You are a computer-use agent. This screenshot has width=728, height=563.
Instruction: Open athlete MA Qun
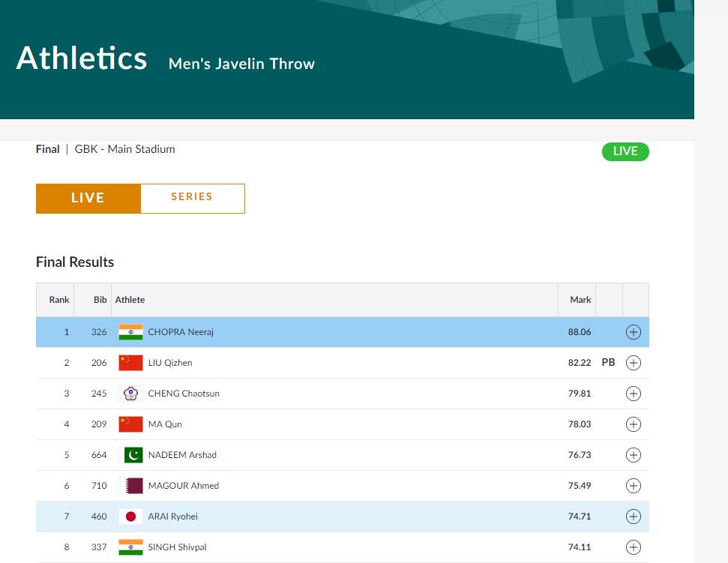[165, 424]
